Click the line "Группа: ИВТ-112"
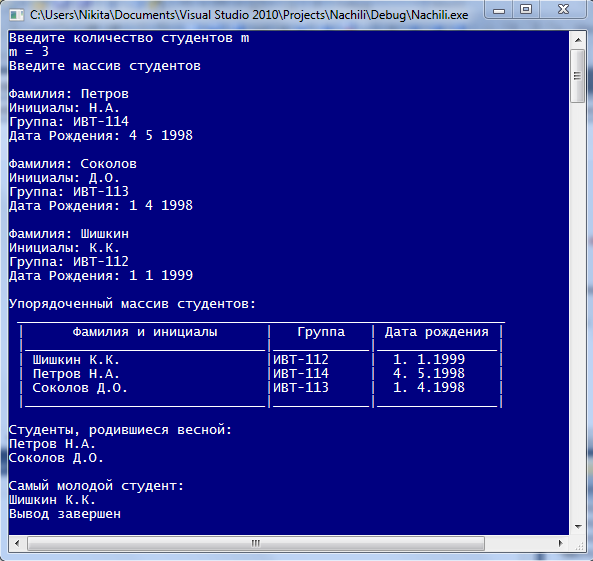Viewport: 593px width, 561px height. pyautogui.click(x=69, y=262)
